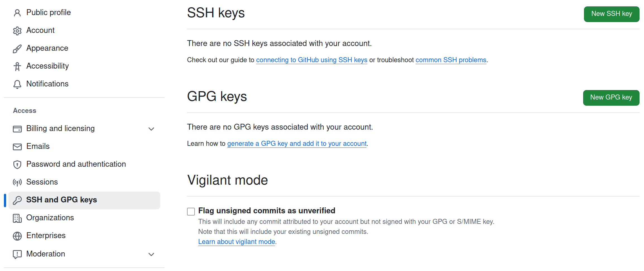The image size is (644, 271).
Task: Expand the Billing and licensing section
Action: tap(151, 129)
